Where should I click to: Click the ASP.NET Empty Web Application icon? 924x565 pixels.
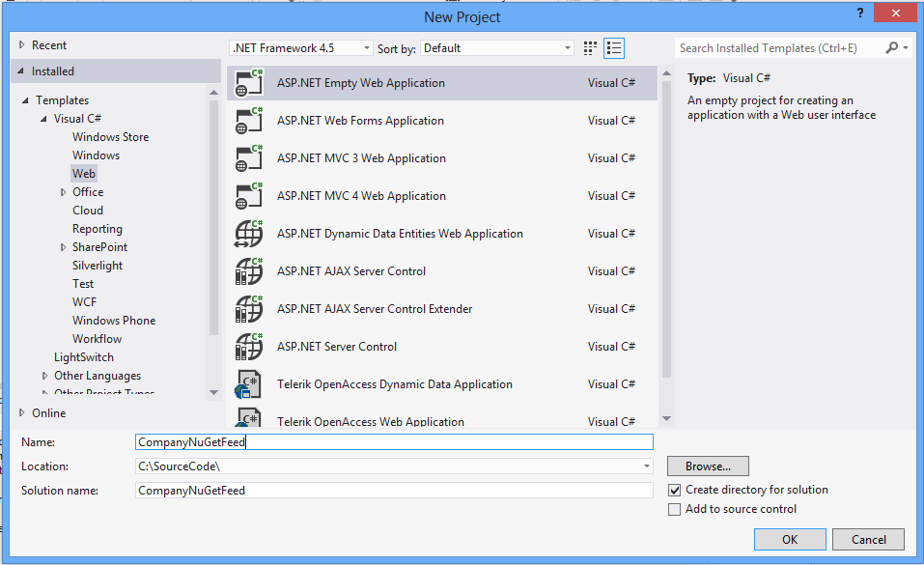pyautogui.click(x=249, y=83)
